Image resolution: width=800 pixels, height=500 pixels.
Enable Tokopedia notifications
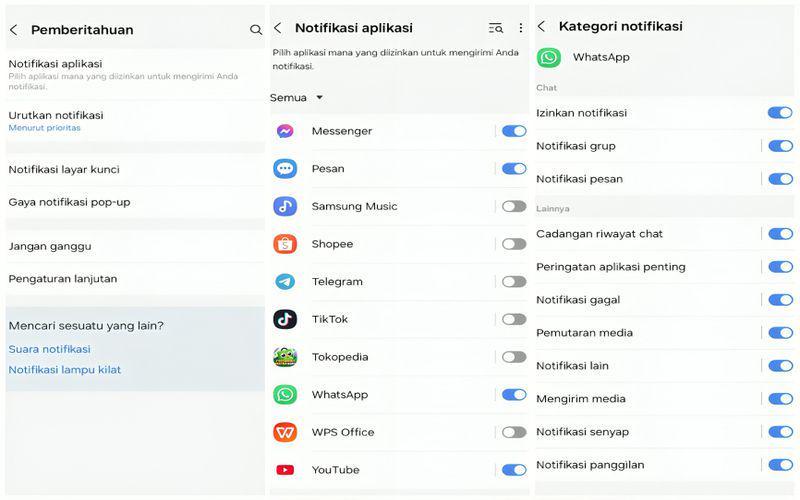click(514, 357)
